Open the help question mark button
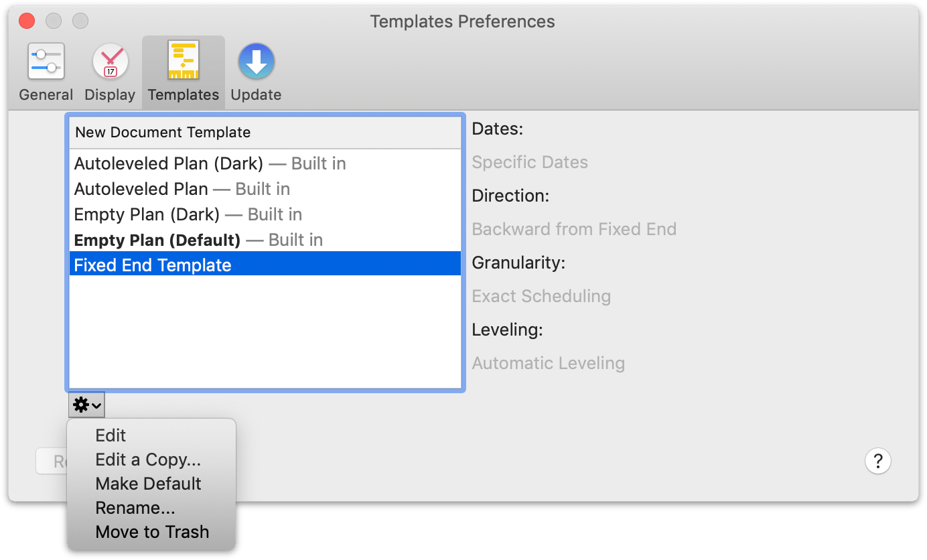927x560 pixels. tap(878, 461)
